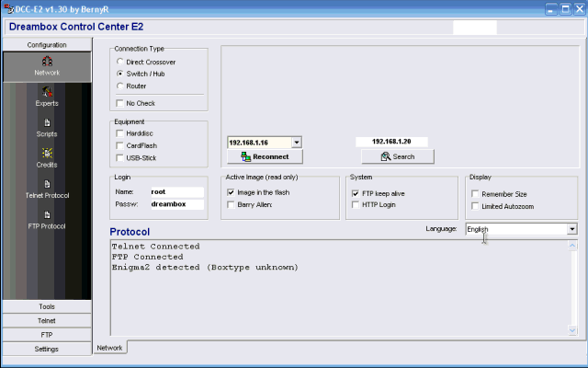Viewport: 588px width, 368px height.
Task: Switch to the Settings sidebar section
Action: point(46,349)
